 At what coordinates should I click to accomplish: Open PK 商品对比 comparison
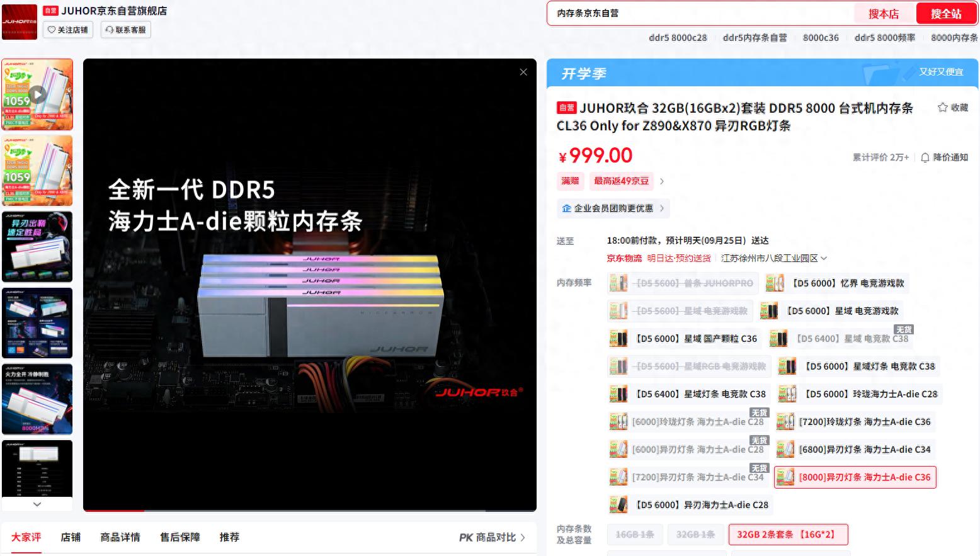click(492, 537)
